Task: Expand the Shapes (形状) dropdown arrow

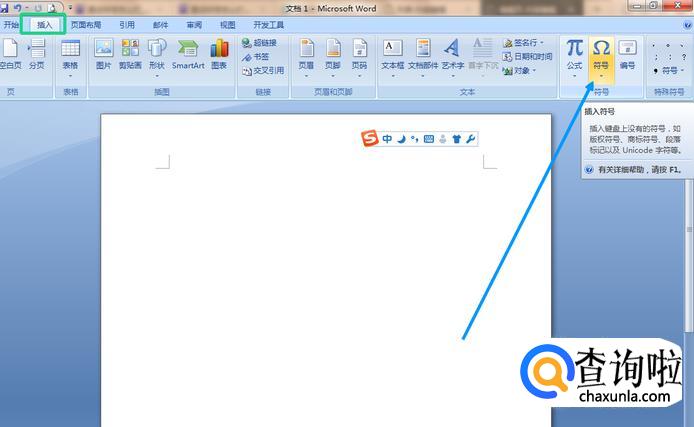Action: (157, 76)
